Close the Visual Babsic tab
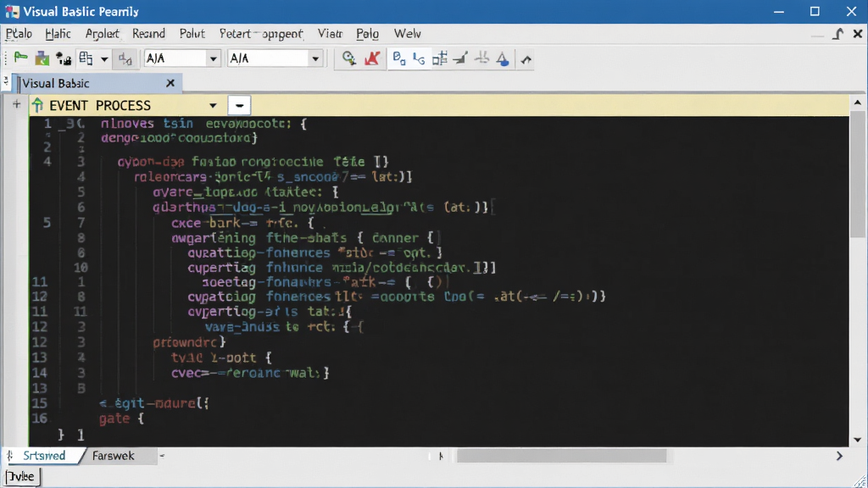The width and height of the screenshot is (868, 488). 170,83
